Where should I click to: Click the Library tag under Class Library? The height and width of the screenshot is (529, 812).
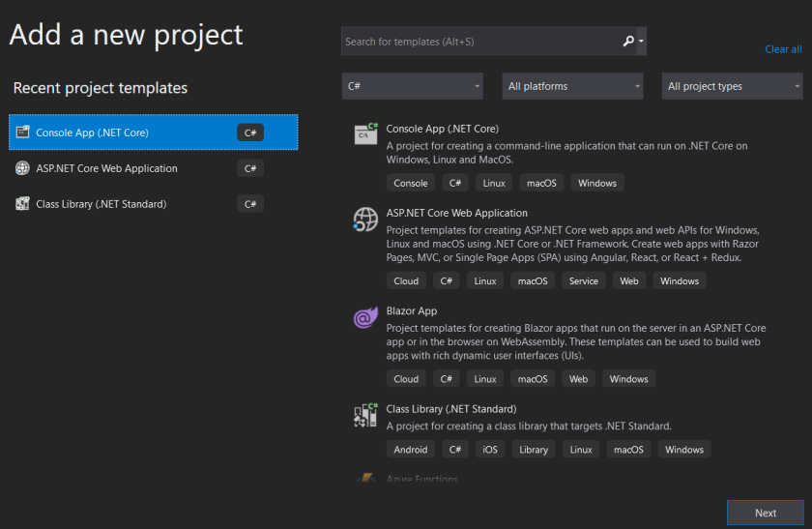pos(534,449)
